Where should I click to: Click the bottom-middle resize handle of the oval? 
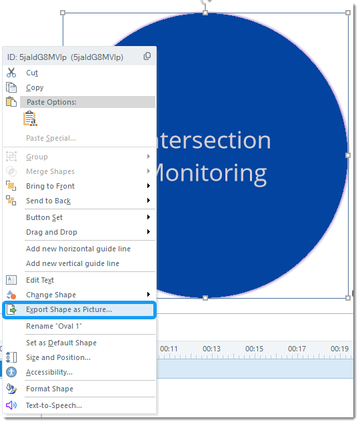click(x=205, y=298)
